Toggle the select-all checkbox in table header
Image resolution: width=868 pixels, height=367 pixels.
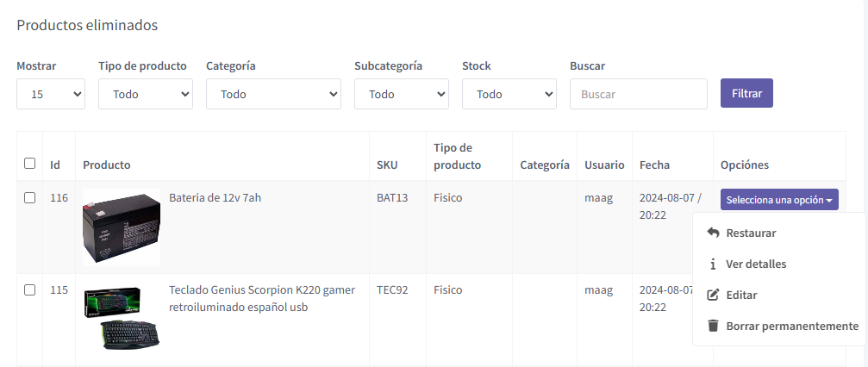(30, 164)
